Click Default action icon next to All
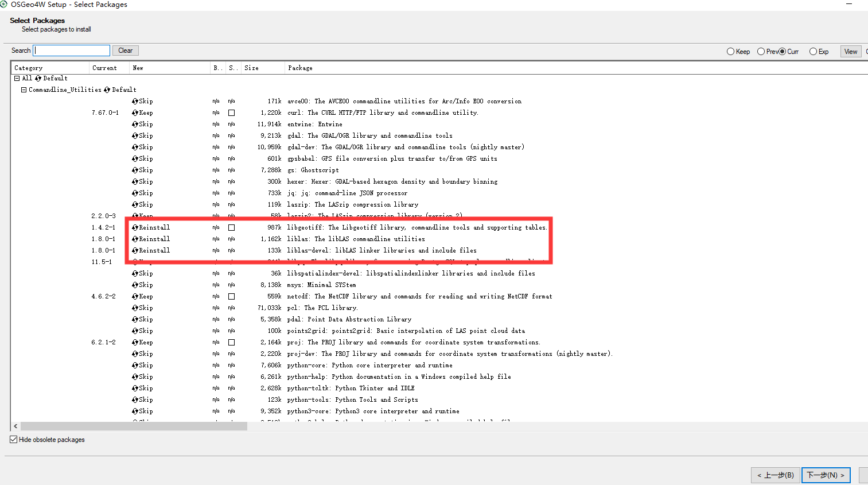Image resolution: width=868 pixels, height=485 pixels. (x=37, y=78)
